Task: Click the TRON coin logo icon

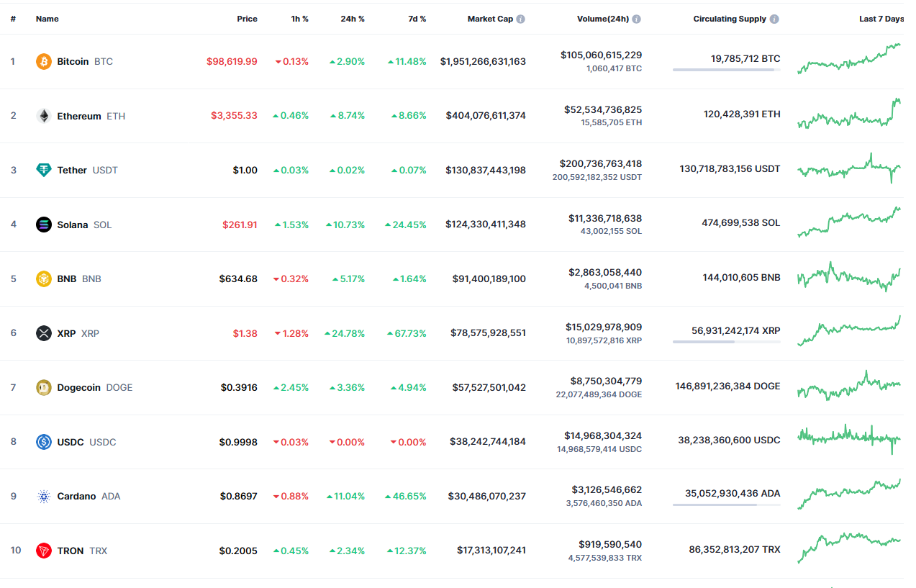Action: (x=44, y=551)
